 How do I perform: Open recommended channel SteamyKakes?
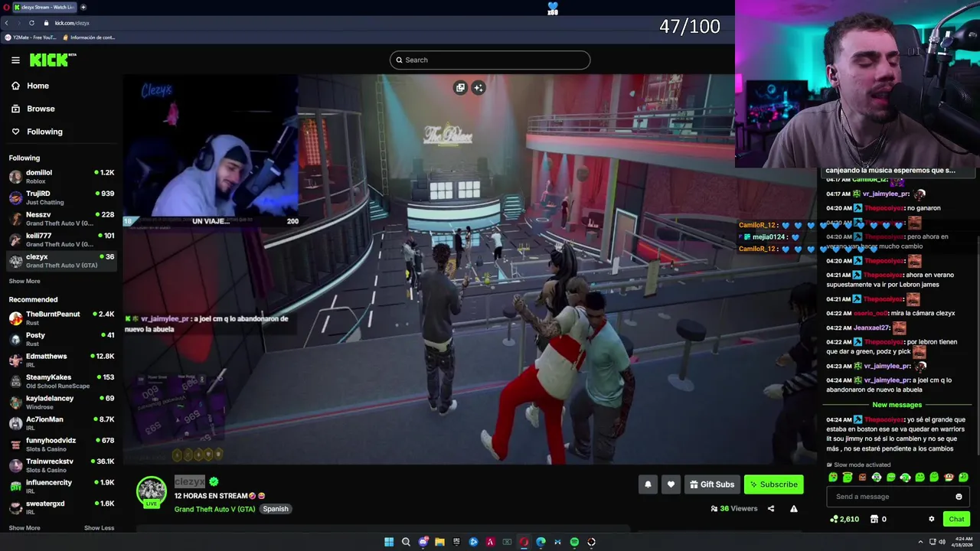61,381
